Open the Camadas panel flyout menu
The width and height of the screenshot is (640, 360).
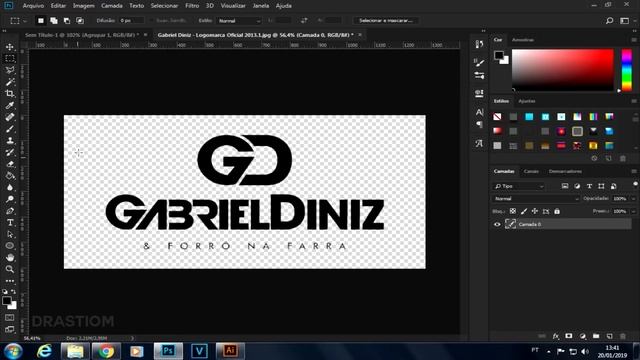click(634, 171)
